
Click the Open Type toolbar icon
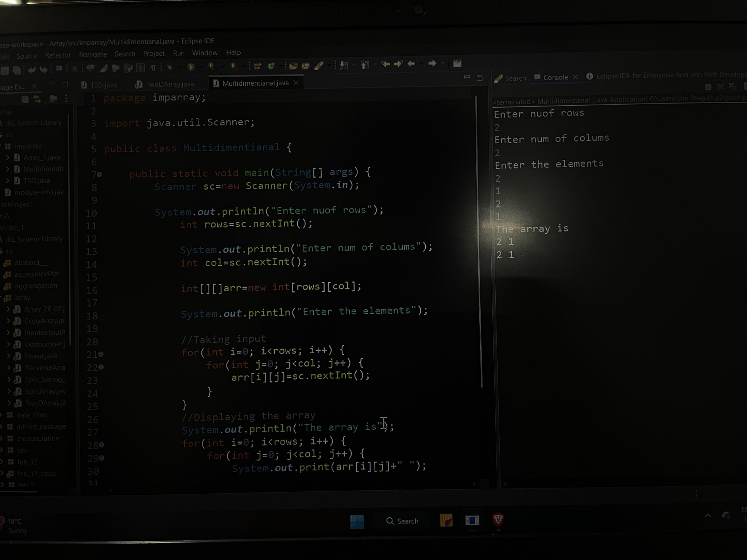293,66
